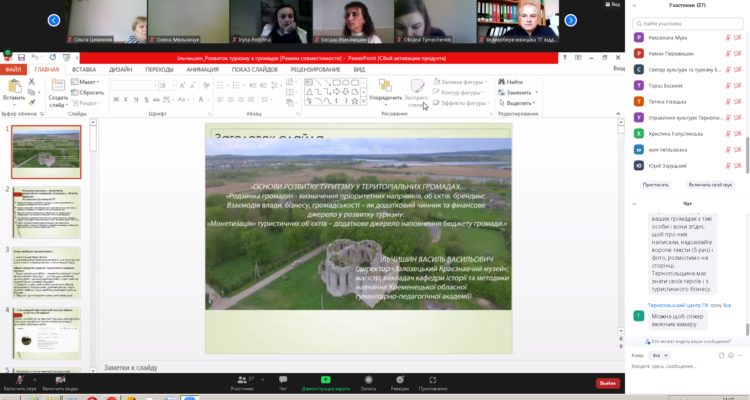Save presentation with the floppy disk icon
This screenshot has height=400, width=750.
tap(21, 57)
